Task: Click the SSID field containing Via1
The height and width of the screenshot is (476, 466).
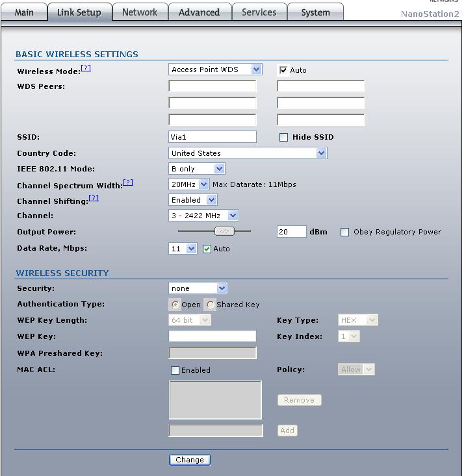Action: tap(213, 136)
